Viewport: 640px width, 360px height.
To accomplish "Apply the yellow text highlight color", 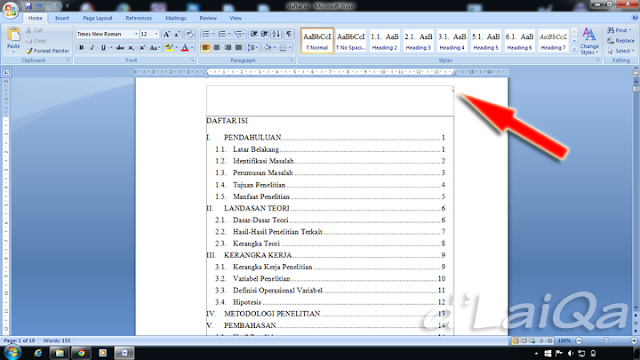I will pyautogui.click(x=169, y=48).
